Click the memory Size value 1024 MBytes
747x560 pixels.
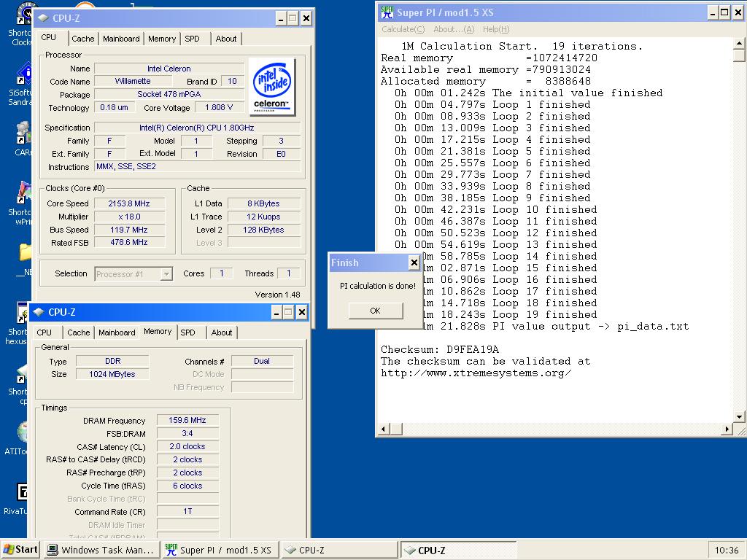coord(112,374)
